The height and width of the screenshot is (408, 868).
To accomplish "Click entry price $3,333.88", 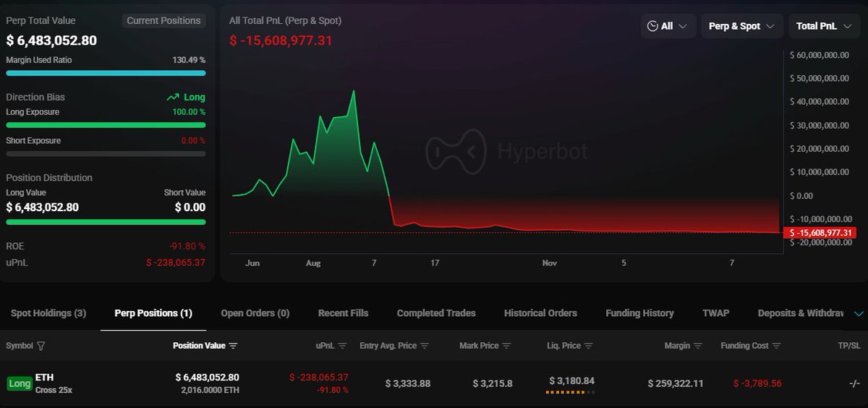I will (x=408, y=383).
